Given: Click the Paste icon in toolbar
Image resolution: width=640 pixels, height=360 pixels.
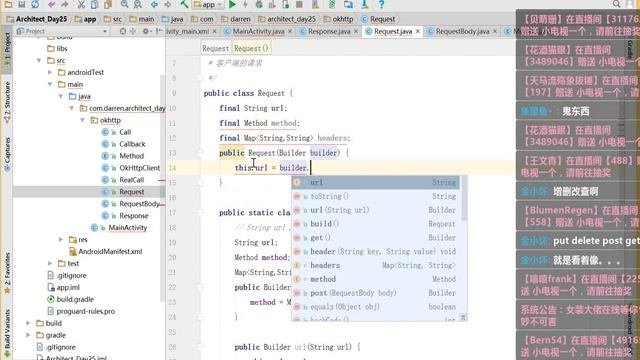Looking at the screenshot, I should click(x=108, y=4).
